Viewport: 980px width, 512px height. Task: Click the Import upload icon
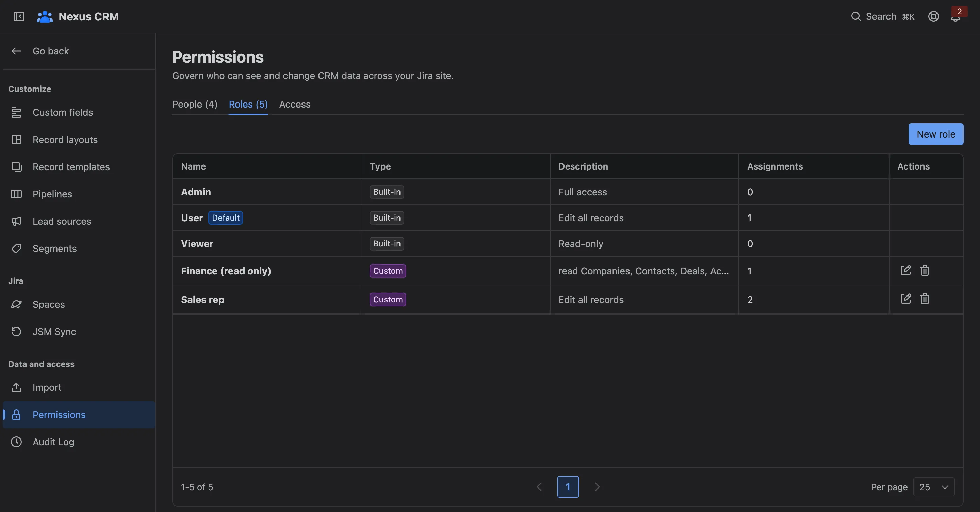click(x=16, y=387)
